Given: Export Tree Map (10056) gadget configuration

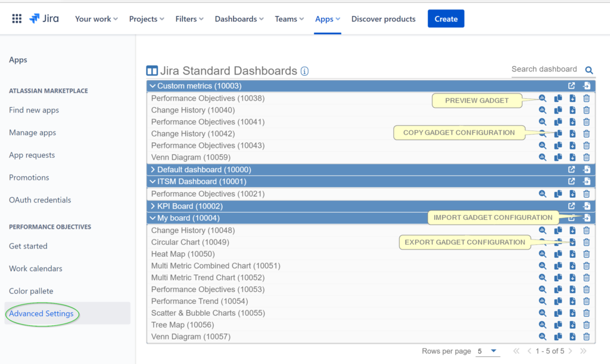Looking at the screenshot, I should coord(572,325).
